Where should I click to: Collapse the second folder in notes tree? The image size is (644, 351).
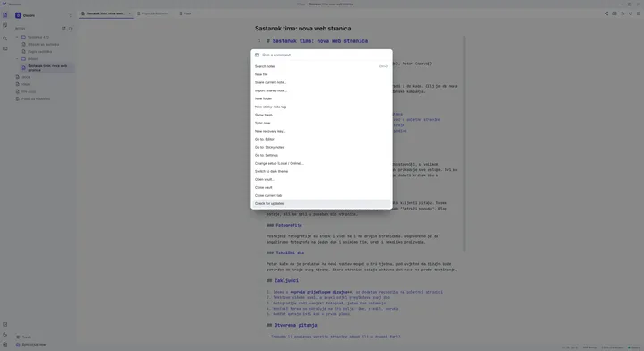17,59
